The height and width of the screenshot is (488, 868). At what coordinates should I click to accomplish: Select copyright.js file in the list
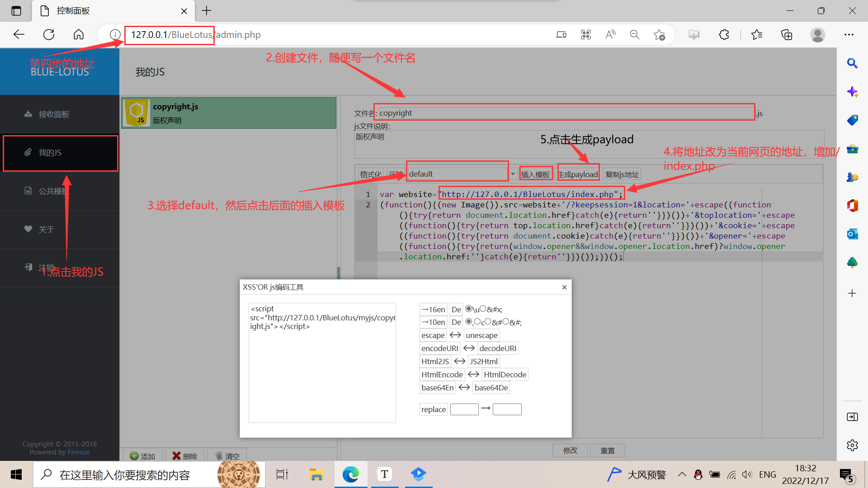pos(229,113)
